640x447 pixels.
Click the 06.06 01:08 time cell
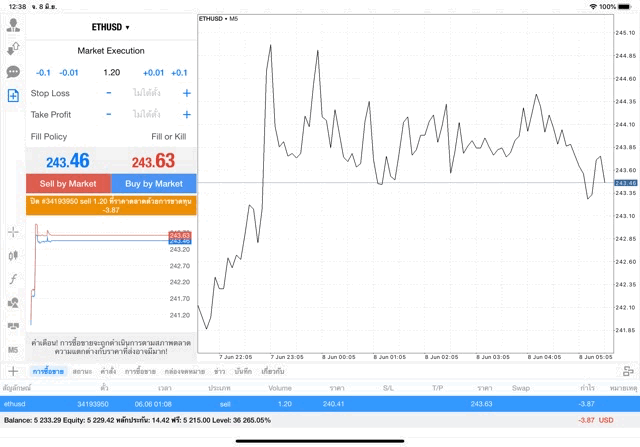pos(153,404)
